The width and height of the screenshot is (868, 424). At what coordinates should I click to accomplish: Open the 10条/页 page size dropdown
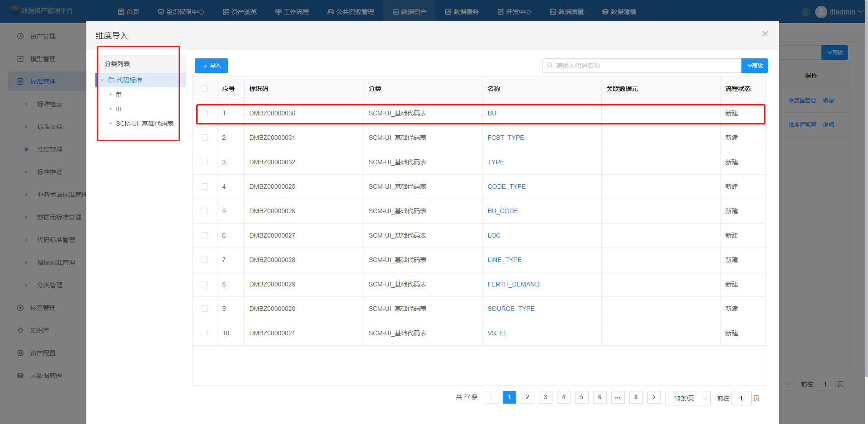point(688,398)
